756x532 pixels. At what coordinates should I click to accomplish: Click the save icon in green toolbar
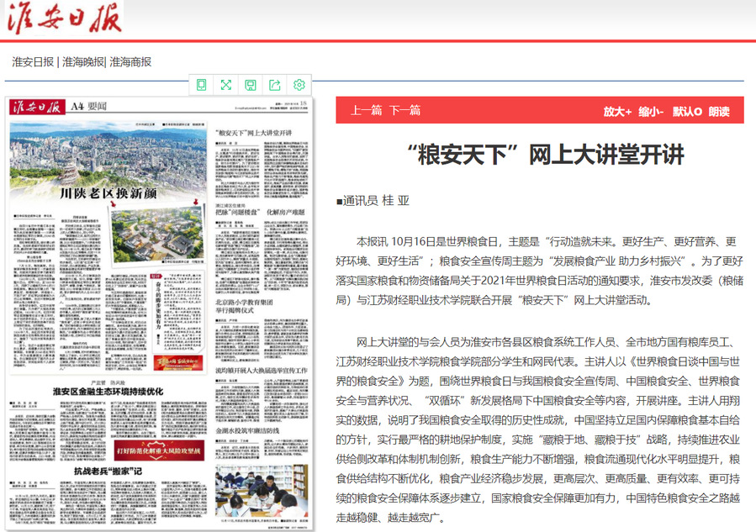(250, 85)
